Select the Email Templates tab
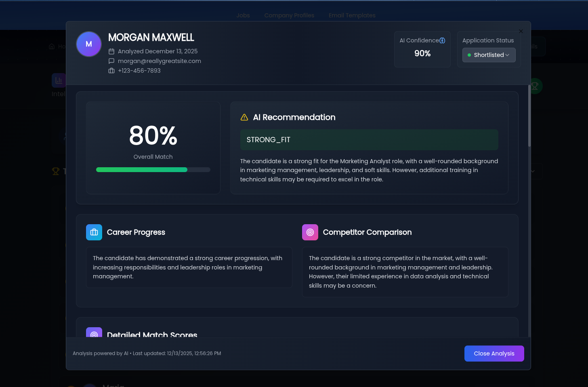588x387 pixels. point(352,15)
